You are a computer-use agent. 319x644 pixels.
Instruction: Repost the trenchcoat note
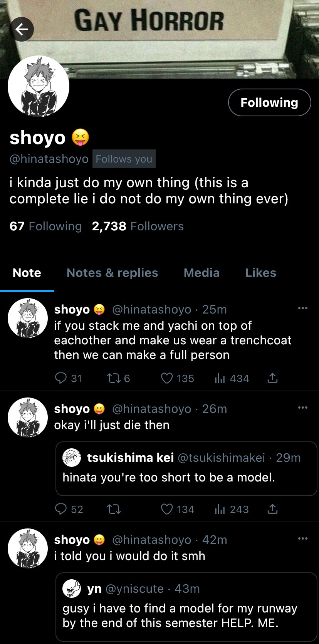pos(114,378)
